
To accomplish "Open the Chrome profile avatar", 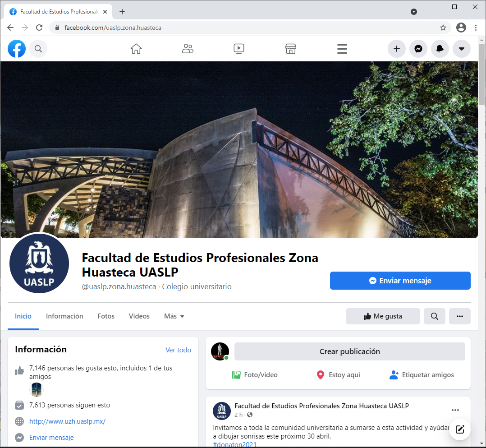I will tap(461, 28).
